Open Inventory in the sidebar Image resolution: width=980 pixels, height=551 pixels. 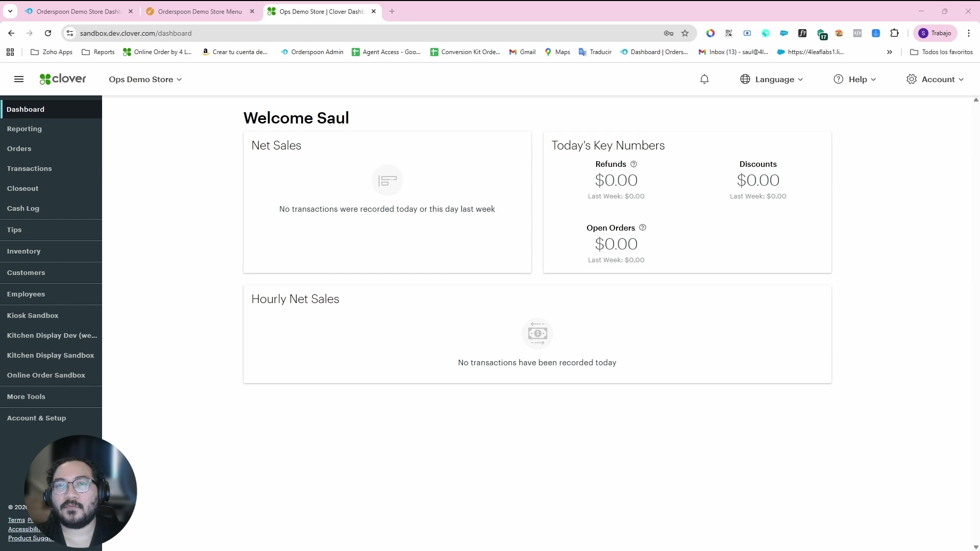(24, 251)
